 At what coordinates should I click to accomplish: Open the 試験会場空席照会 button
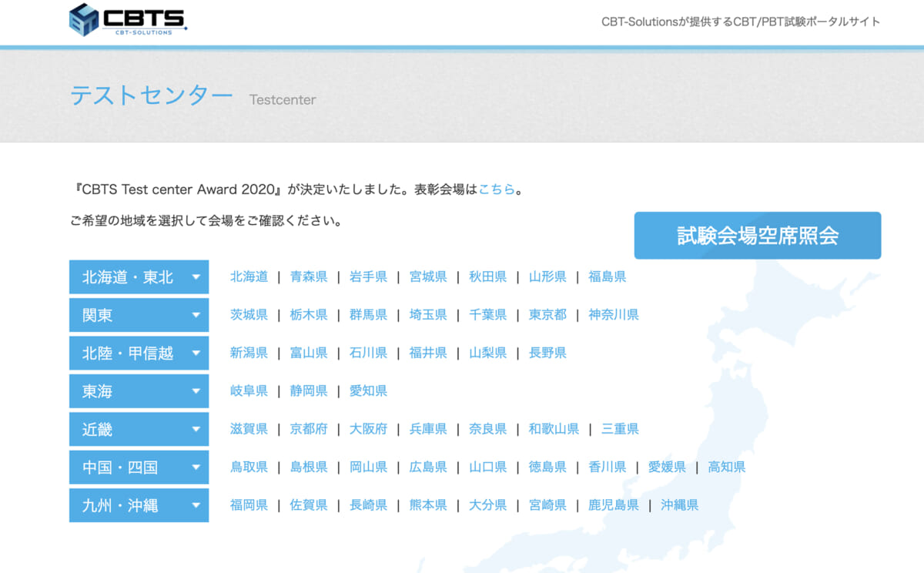(757, 236)
